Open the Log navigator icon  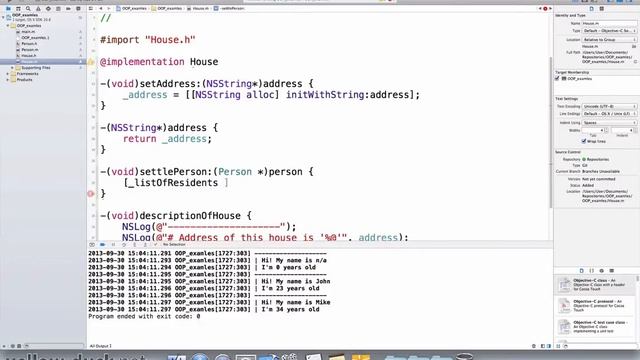(x=78, y=9)
